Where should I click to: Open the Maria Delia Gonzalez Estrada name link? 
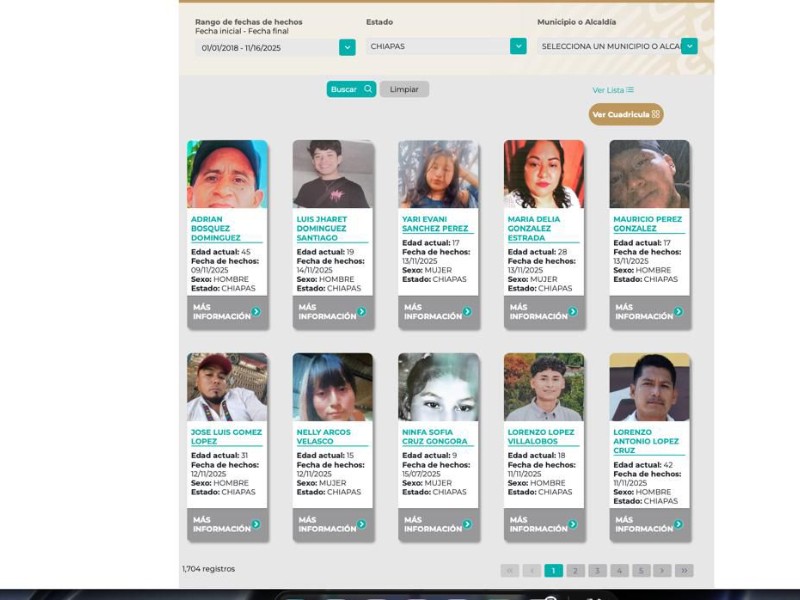coord(530,228)
